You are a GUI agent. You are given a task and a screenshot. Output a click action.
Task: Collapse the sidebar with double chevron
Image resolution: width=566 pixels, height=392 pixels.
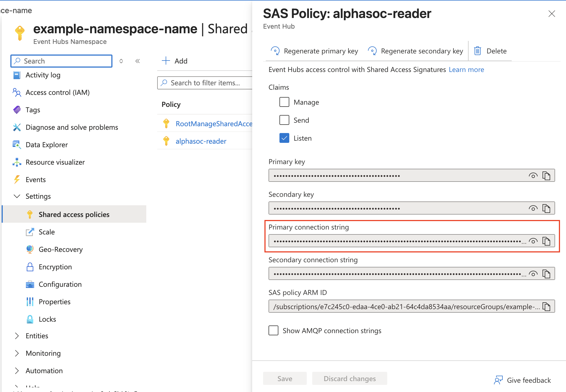click(x=138, y=61)
